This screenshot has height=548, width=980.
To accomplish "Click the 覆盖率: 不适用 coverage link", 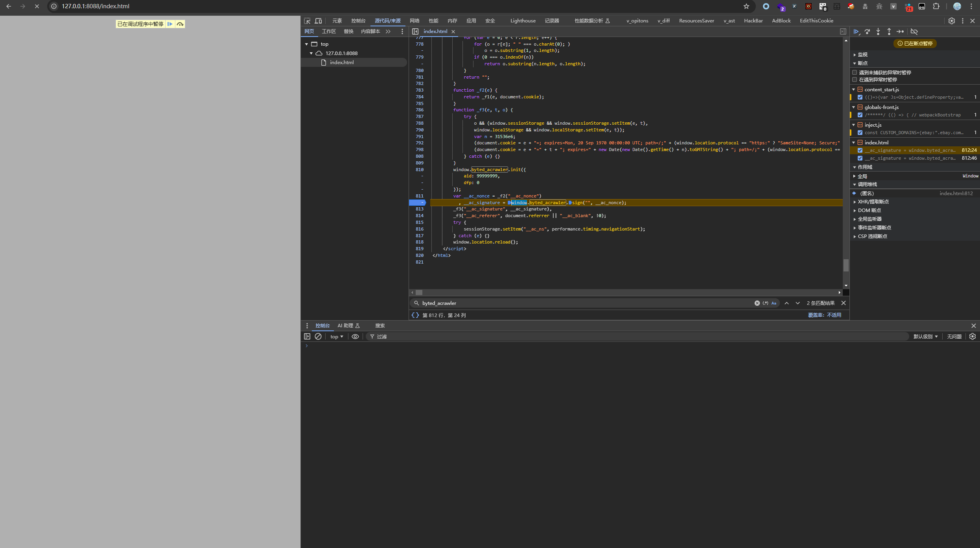I will 824,315.
